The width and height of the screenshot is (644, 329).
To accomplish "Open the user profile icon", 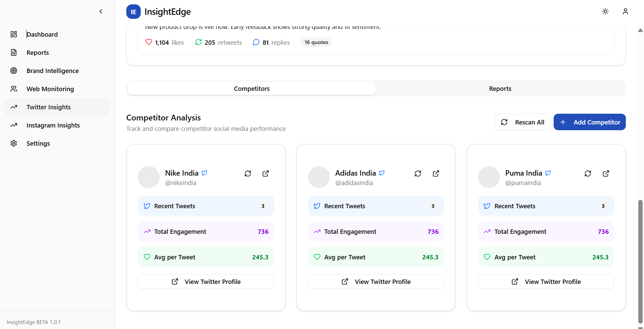I will point(626,11).
